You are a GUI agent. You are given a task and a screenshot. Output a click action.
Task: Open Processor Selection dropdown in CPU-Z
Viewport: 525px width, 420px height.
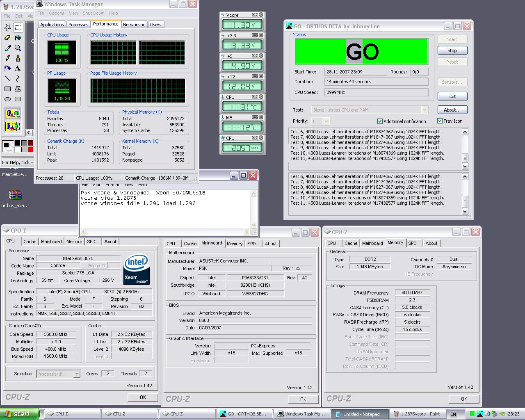click(x=77, y=374)
